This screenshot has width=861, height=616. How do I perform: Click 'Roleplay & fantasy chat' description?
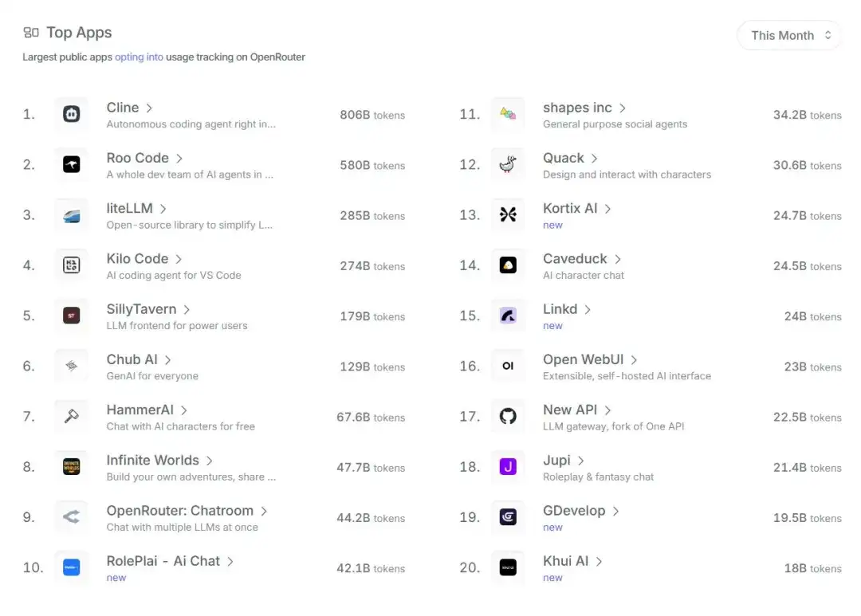(599, 477)
